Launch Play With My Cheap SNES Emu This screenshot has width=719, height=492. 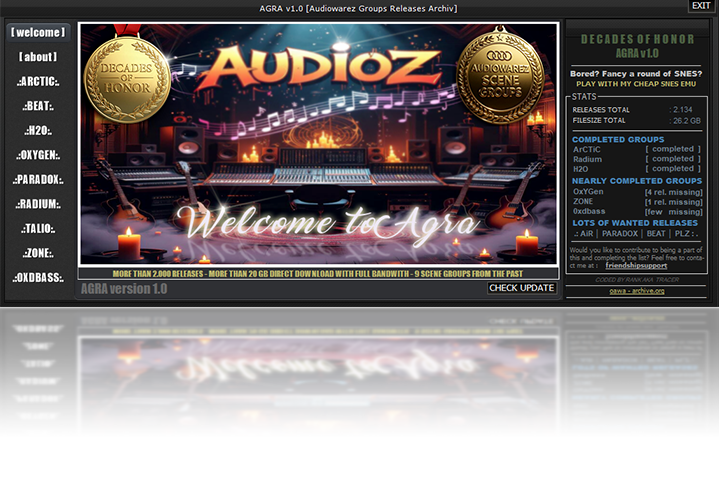[638, 84]
